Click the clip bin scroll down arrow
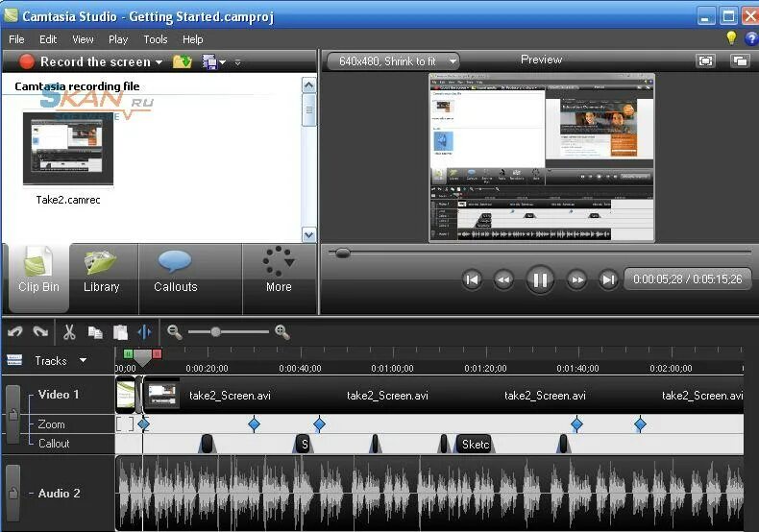This screenshot has height=532, width=759. click(308, 235)
